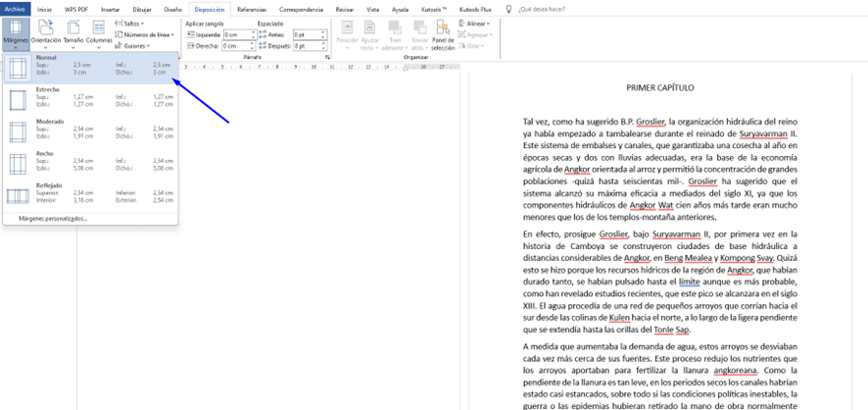Click the Izquierda indent input field
Viewport: 868px width, 410px height.
tap(236, 34)
